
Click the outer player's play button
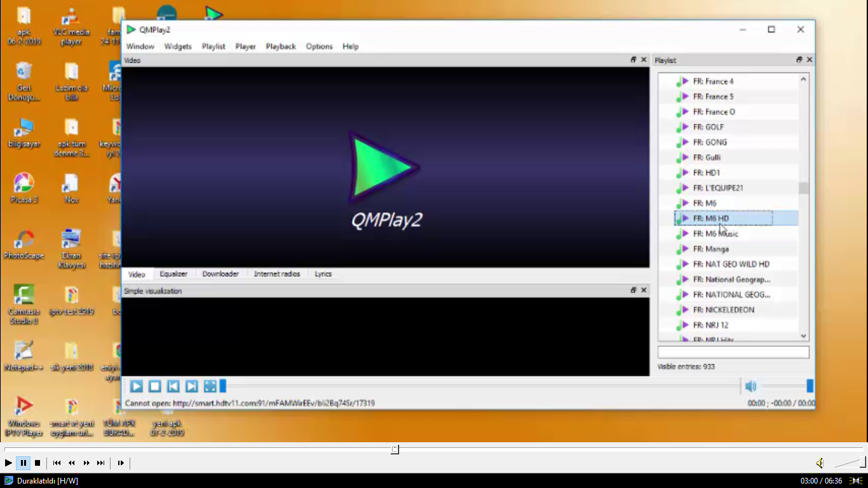tap(8, 463)
